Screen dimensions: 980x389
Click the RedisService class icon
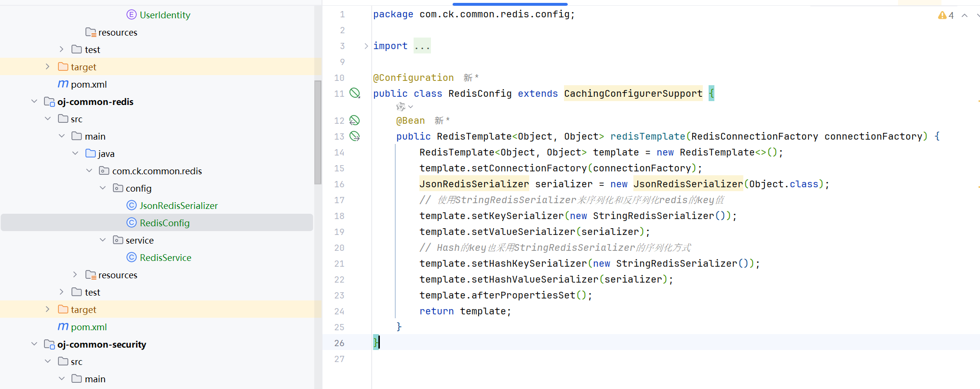coord(131,257)
